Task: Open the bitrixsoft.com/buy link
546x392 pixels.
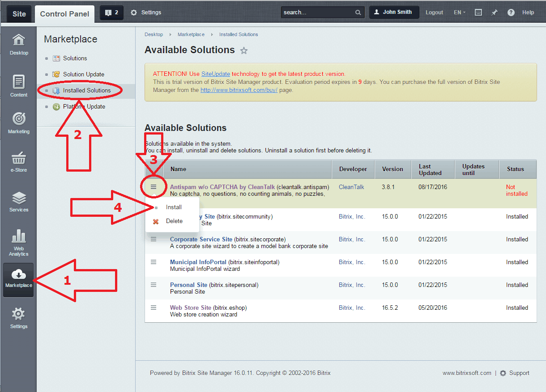Action: coord(239,90)
